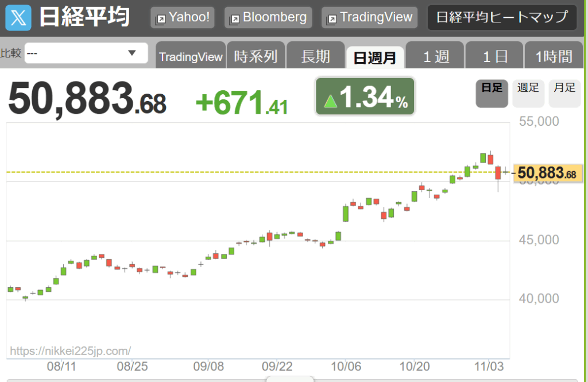The height and width of the screenshot is (382, 588).
Task: Click the nikkei225jp.com URL on chart
Action: [70, 351]
